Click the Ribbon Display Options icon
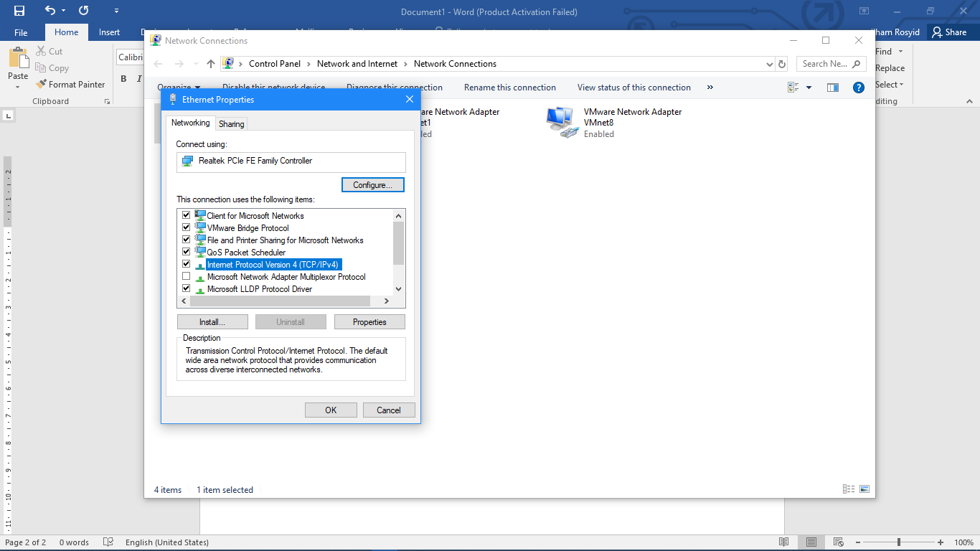Image resolution: width=980 pixels, height=551 pixels. point(864,11)
